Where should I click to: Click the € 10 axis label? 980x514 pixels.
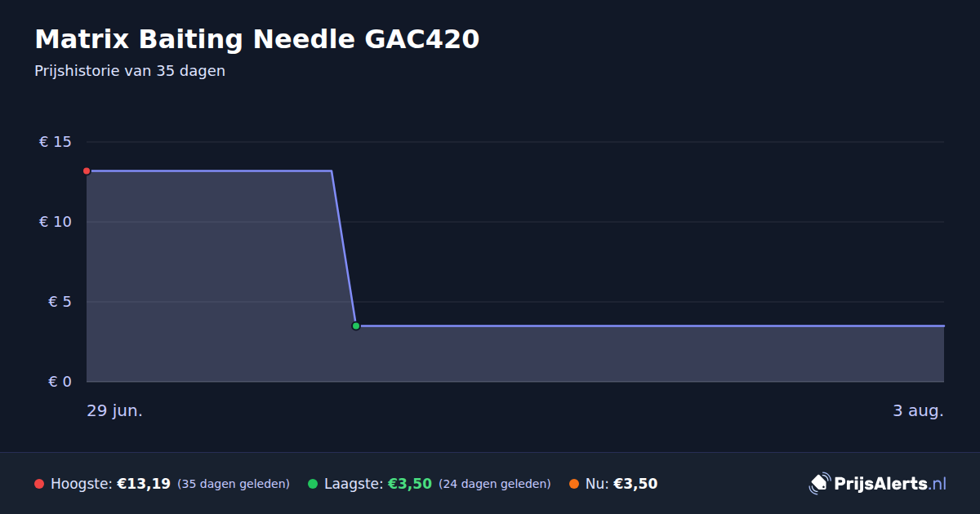click(56, 222)
